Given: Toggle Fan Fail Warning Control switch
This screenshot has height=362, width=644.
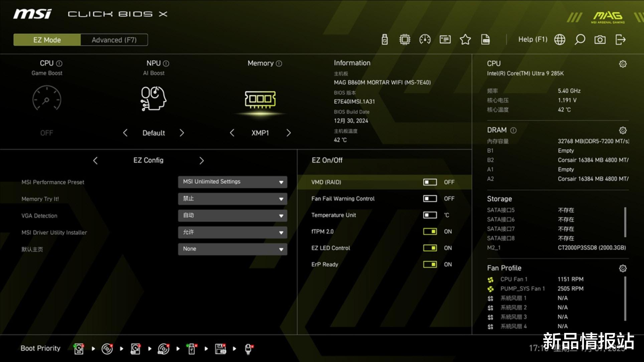Looking at the screenshot, I should 430,199.
